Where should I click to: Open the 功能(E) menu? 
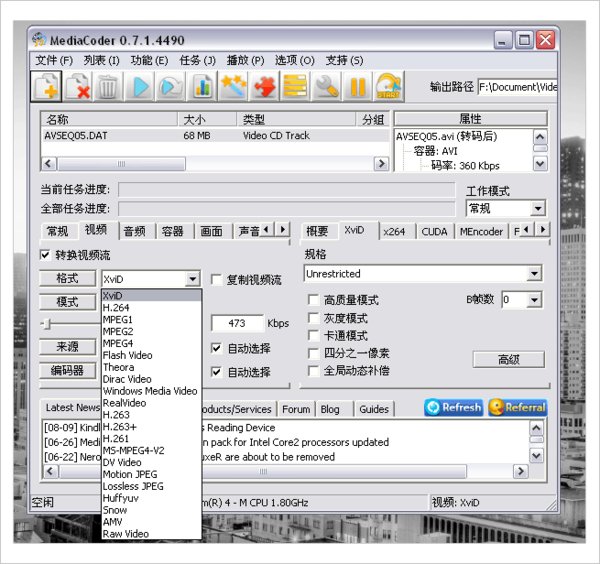(149, 60)
